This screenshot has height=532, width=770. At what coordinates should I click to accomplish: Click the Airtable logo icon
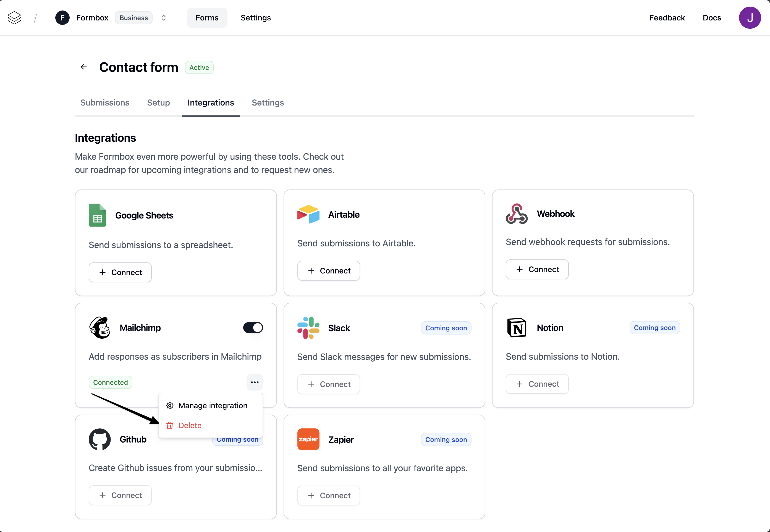[308, 214]
